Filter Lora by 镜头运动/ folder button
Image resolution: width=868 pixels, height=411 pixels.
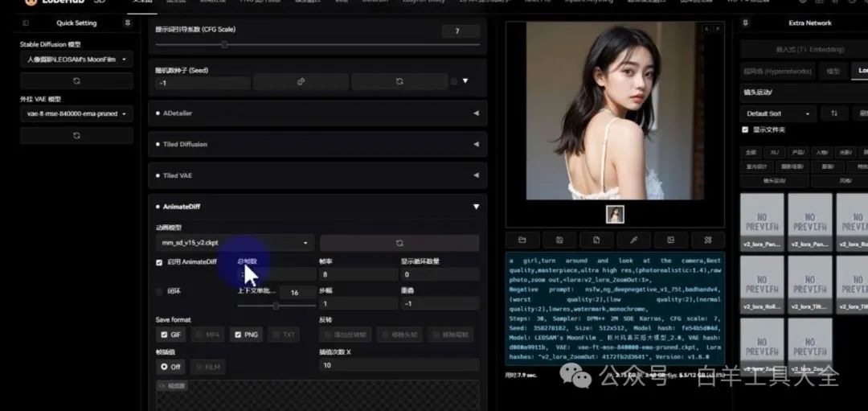tap(774, 181)
